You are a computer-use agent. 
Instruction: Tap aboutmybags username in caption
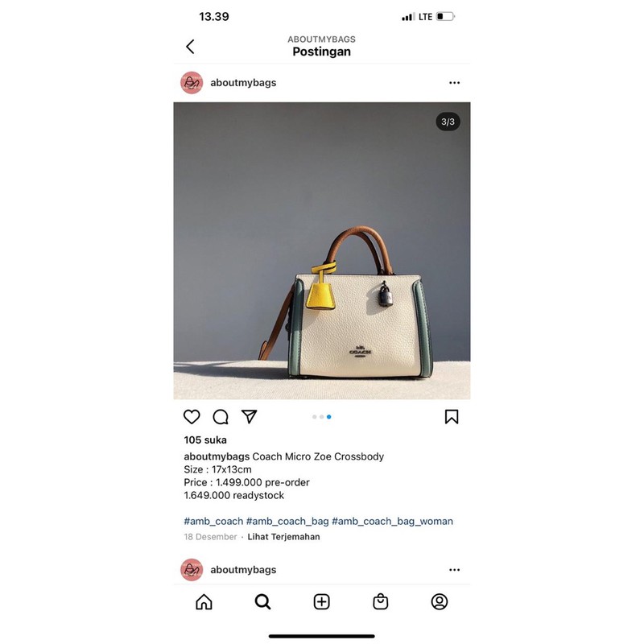[x=217, y=456]
